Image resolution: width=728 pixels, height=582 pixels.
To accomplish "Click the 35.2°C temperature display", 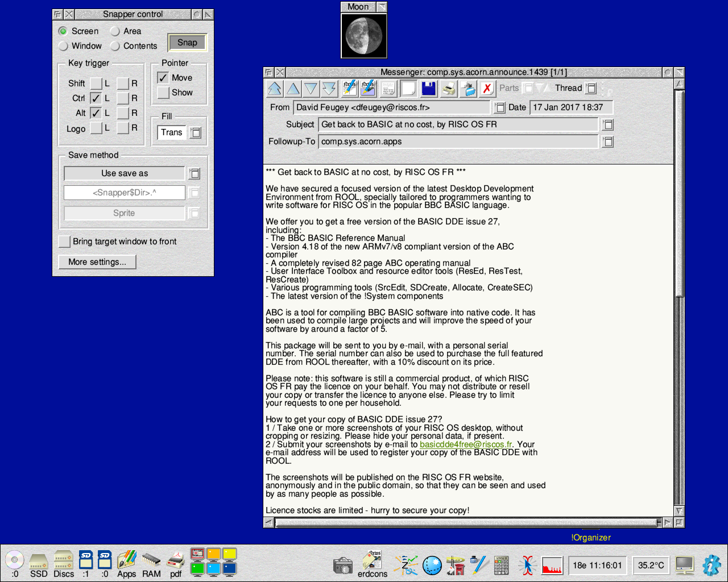I will pyautogui.click(x=651, y=566).
